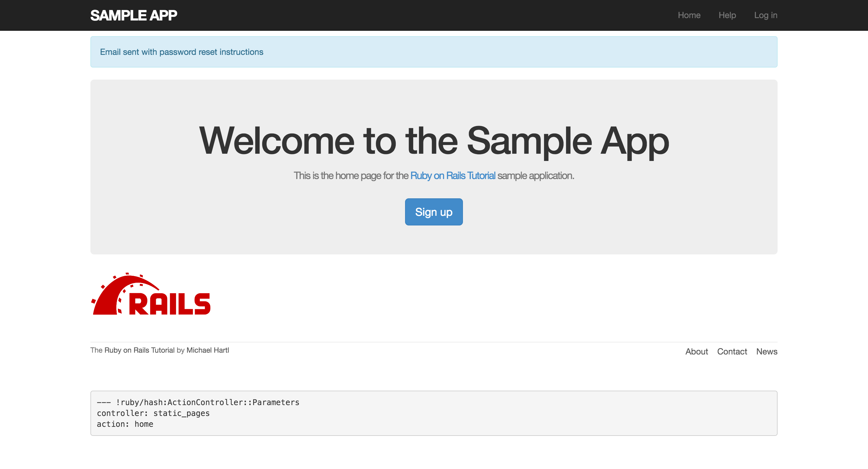The image size is (868, 469).
Task: Visit the Michael Hartl footer link
Action: pyautogui.click(x=208, y=350)
